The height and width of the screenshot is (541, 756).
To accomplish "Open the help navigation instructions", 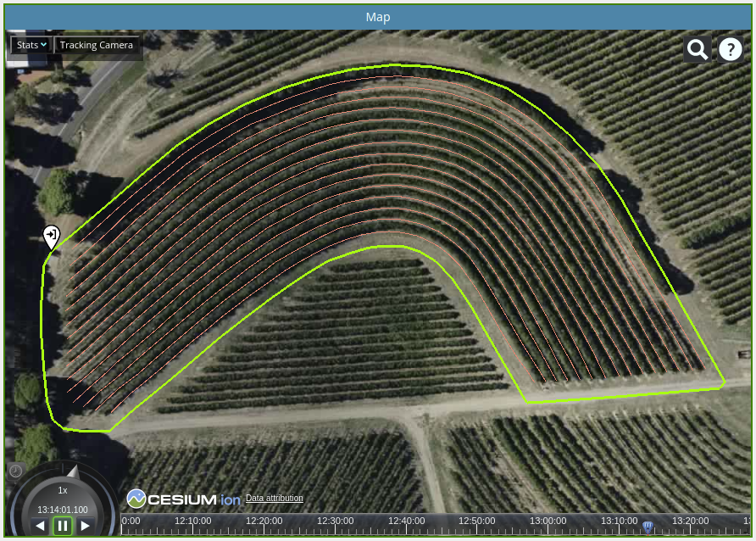I will pos(730,49).
